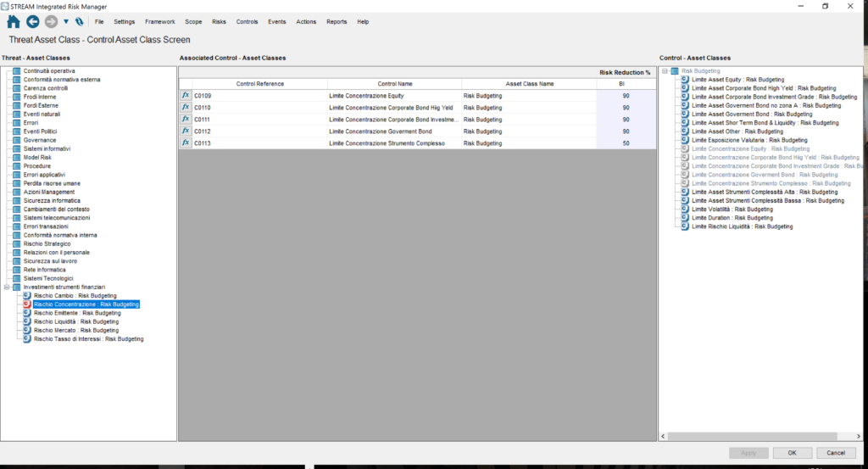Open the Help menu

tap(363, 21)
